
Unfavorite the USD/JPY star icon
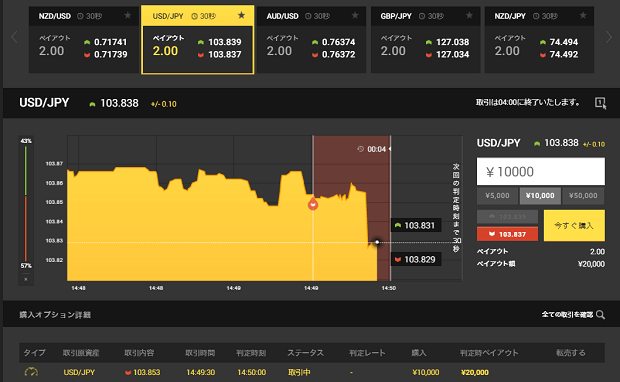point(241,15)
